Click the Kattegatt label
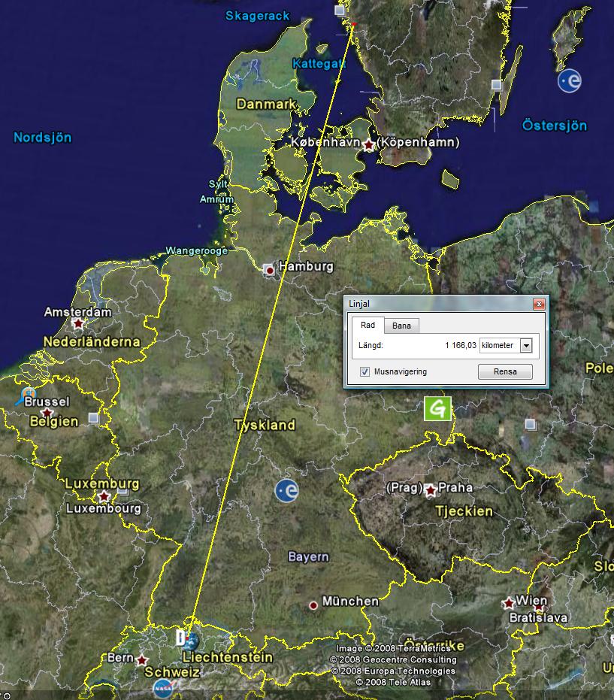 (319, 64)
